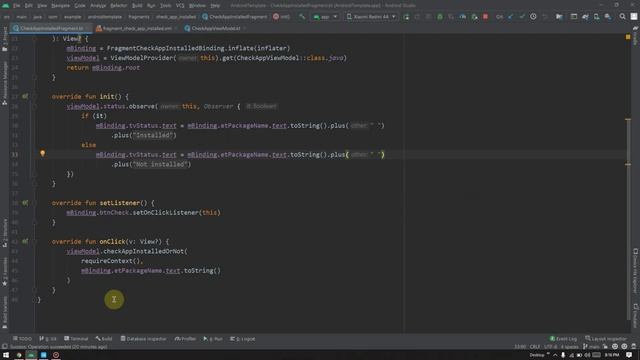640x360 pixels.
Task: Click the Windows Start button
Action: 6,355
